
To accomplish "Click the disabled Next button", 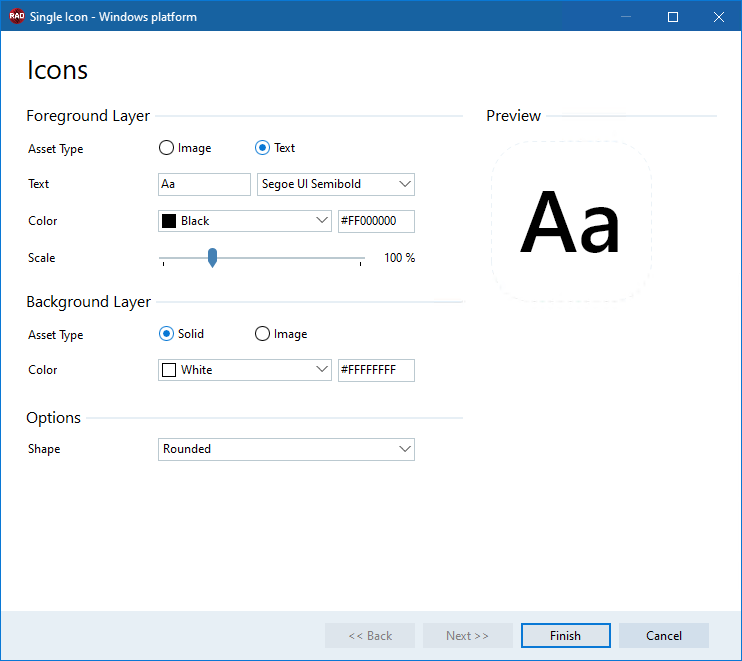I will coord(468,635).
